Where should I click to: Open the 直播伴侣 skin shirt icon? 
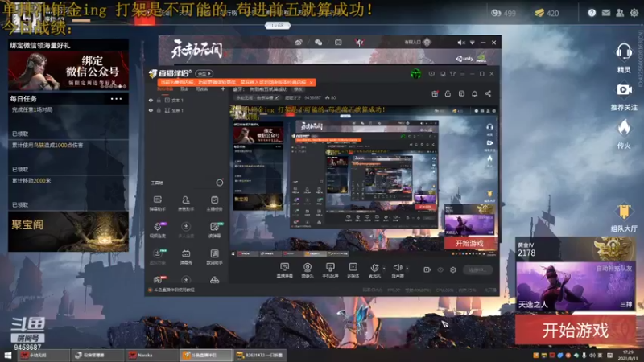452,74
